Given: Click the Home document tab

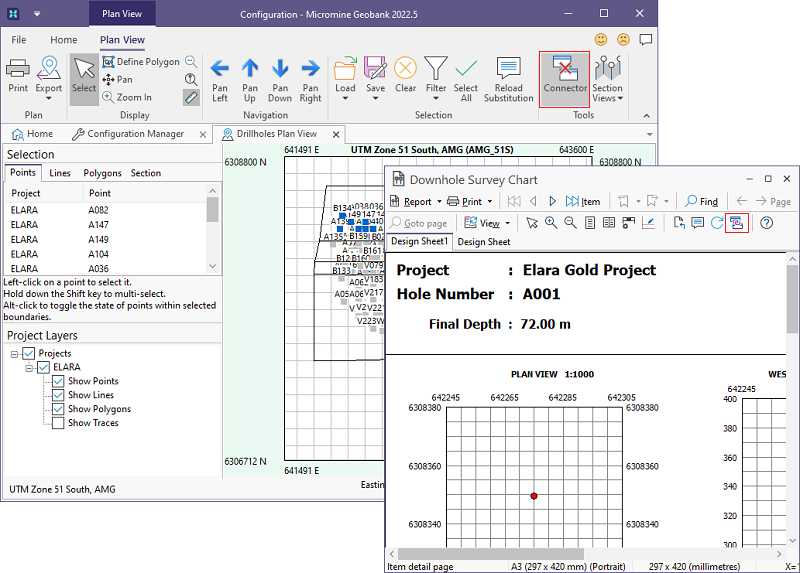Looking at the screenshot, I should [x=33, y=134].
